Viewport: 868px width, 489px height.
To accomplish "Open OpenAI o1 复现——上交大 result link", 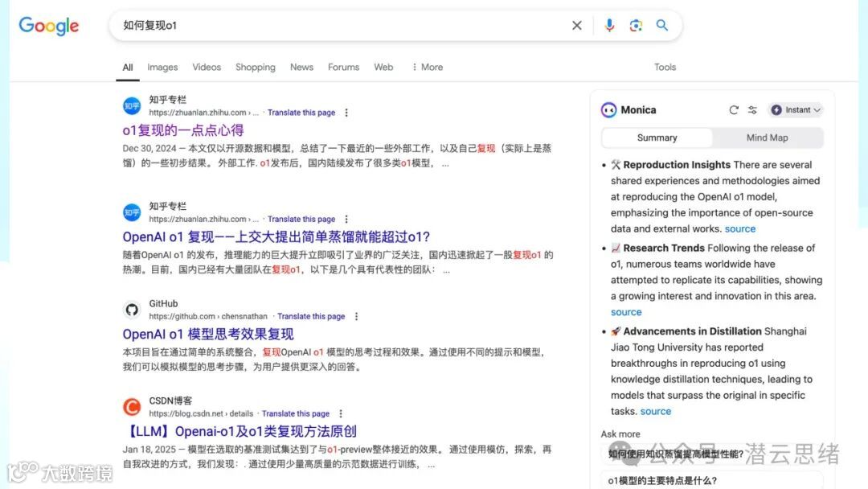I will [276, 237].
